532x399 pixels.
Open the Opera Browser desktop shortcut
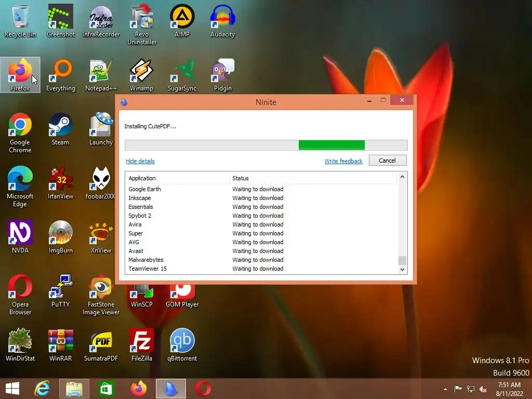coord(20,295)
